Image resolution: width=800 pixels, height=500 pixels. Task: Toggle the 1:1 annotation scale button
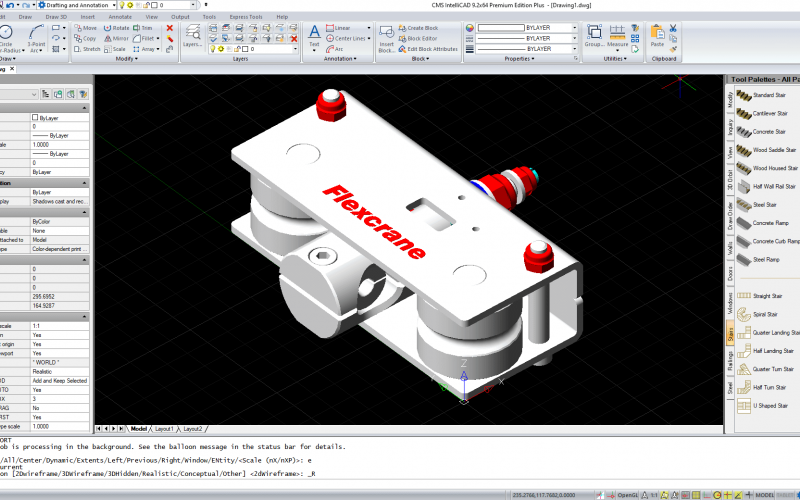tap(654, 494)
